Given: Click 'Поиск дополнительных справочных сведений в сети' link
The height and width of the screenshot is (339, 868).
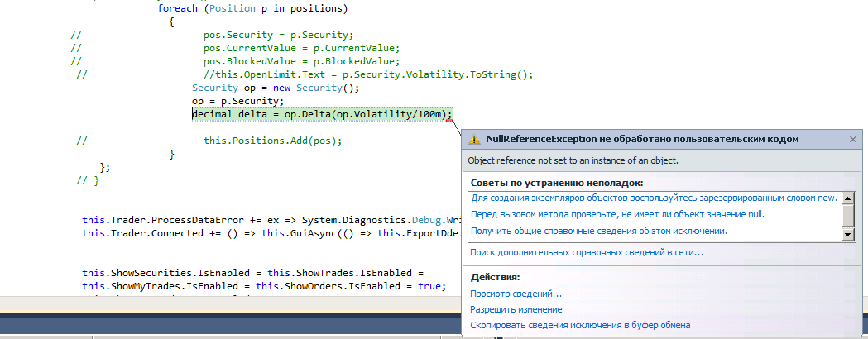Looking at the screenshot, I should pos(587,252).
